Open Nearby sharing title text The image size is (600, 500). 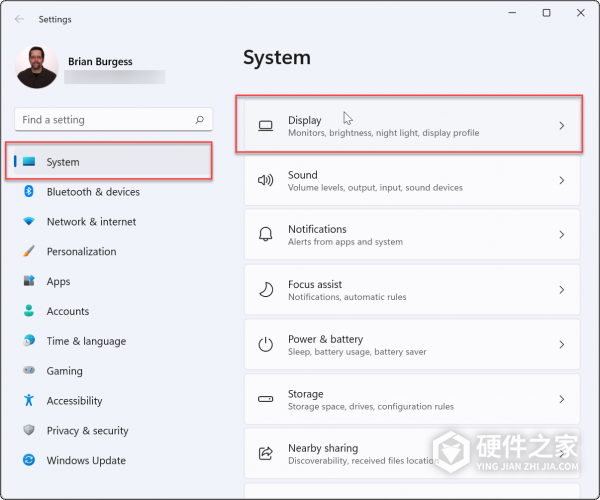(323, 448)
